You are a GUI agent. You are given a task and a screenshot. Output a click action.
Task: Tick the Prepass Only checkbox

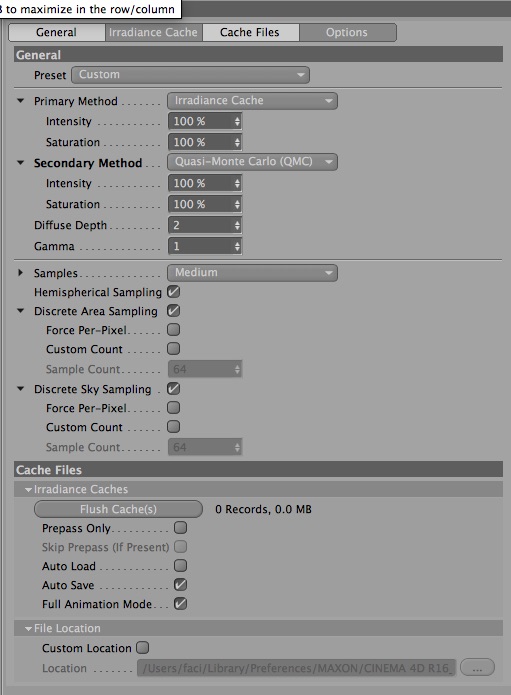point(180,527)
